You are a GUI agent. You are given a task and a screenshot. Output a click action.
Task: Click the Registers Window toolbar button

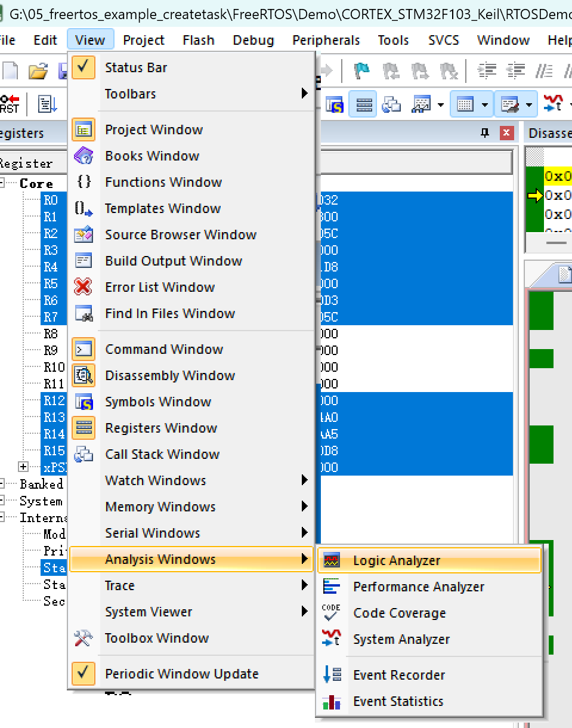click(x=363, y=104)
